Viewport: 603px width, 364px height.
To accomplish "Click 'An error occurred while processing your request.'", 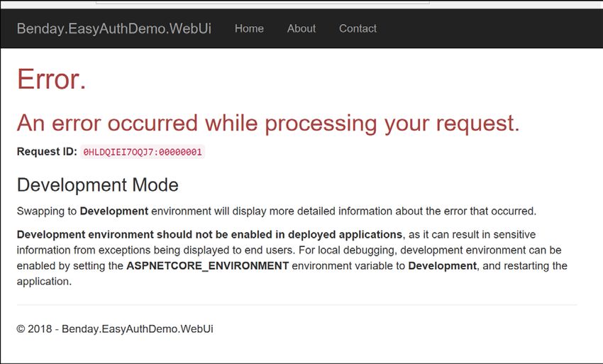I will [x=268, y=123].
